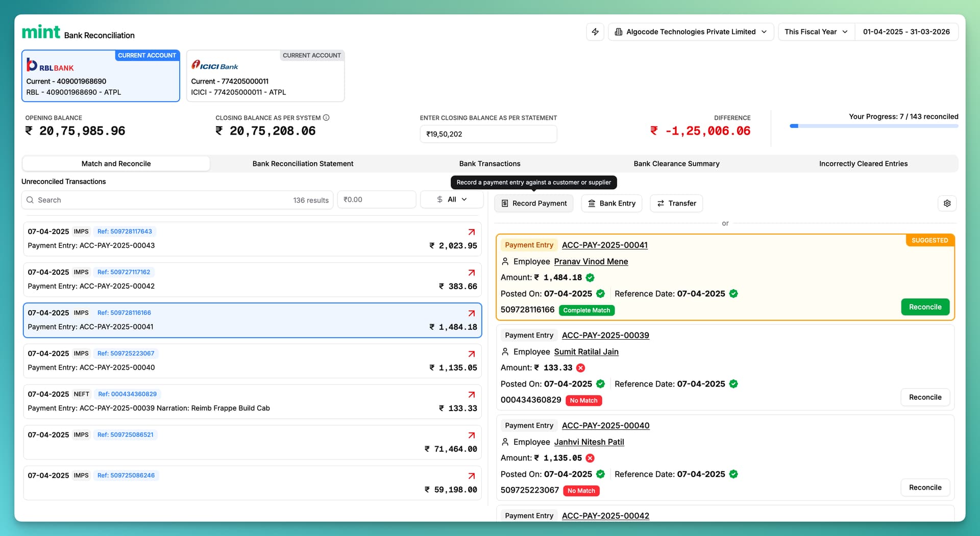Open the Incorrectly Cleared Entries tab
The width and height of the screenshot is (980, 536).
coord(863,164)
